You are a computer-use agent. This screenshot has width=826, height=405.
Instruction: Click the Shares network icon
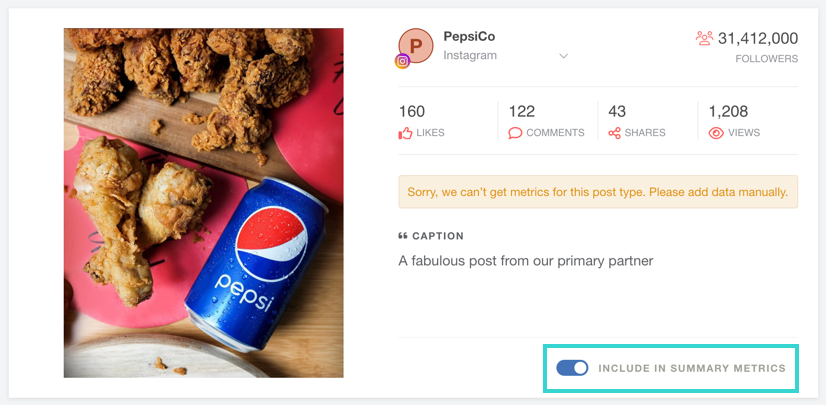[x=615, y=133]
